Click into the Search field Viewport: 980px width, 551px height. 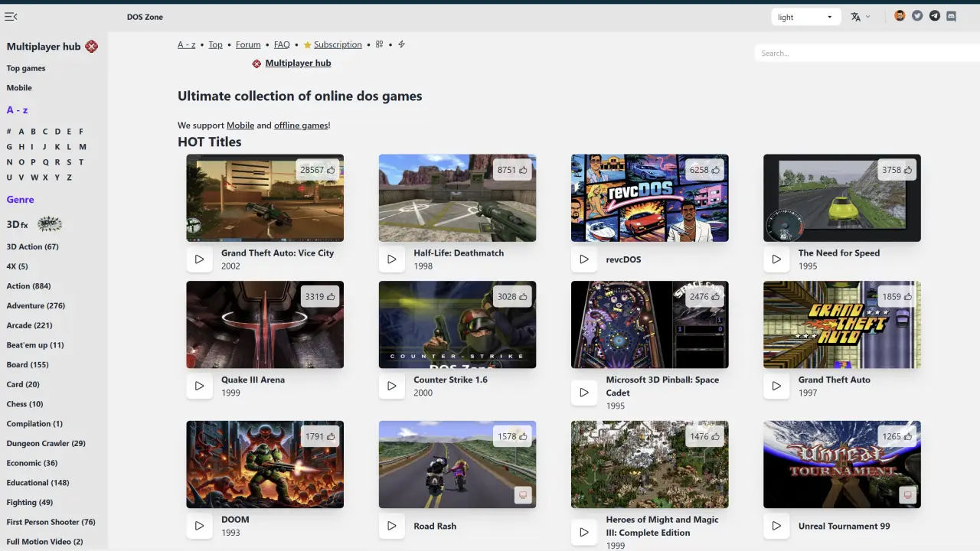(867, 53)
